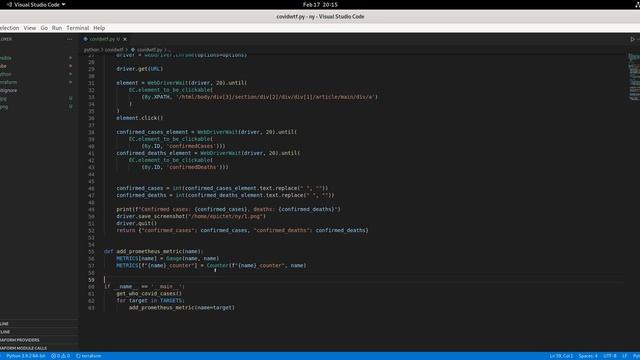The height and width of the screenshot is (360, 640).
Task: Open the Run menu
Action: tap(57, 28)
